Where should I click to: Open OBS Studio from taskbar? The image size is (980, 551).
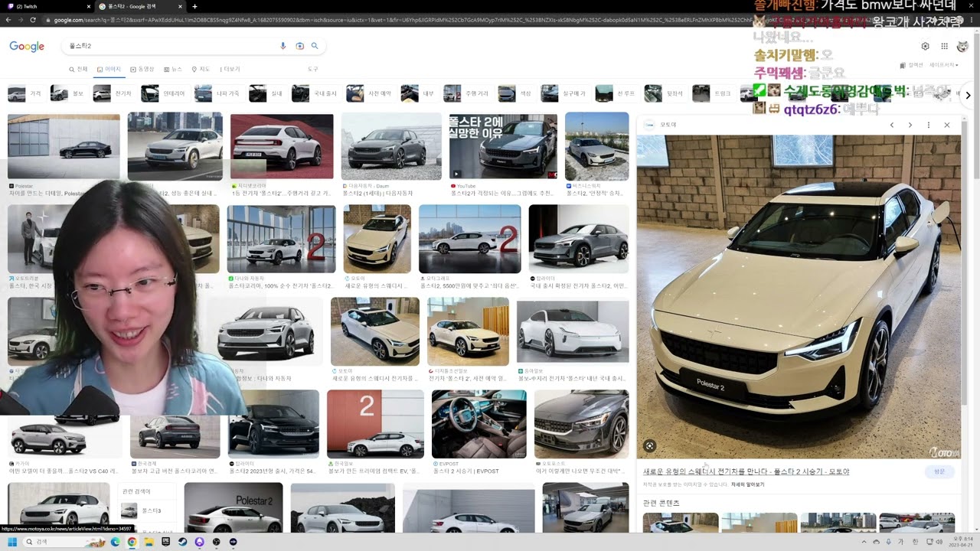pos(217,542)
